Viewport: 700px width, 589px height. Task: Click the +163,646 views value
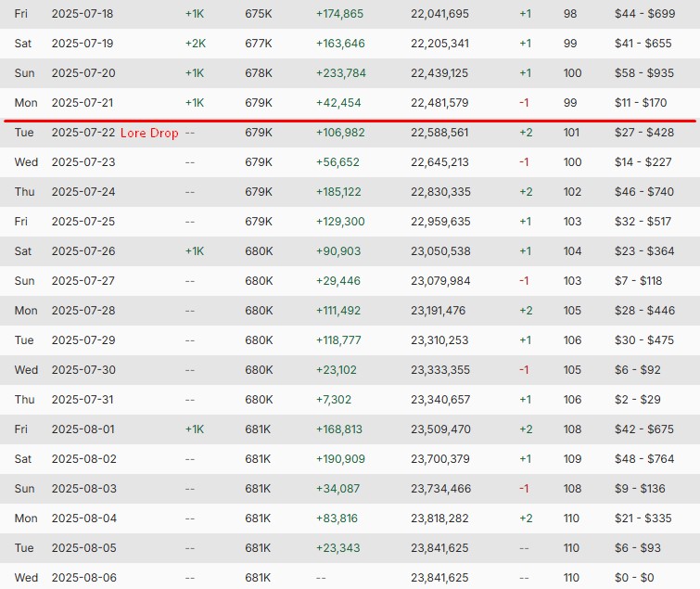340,44
